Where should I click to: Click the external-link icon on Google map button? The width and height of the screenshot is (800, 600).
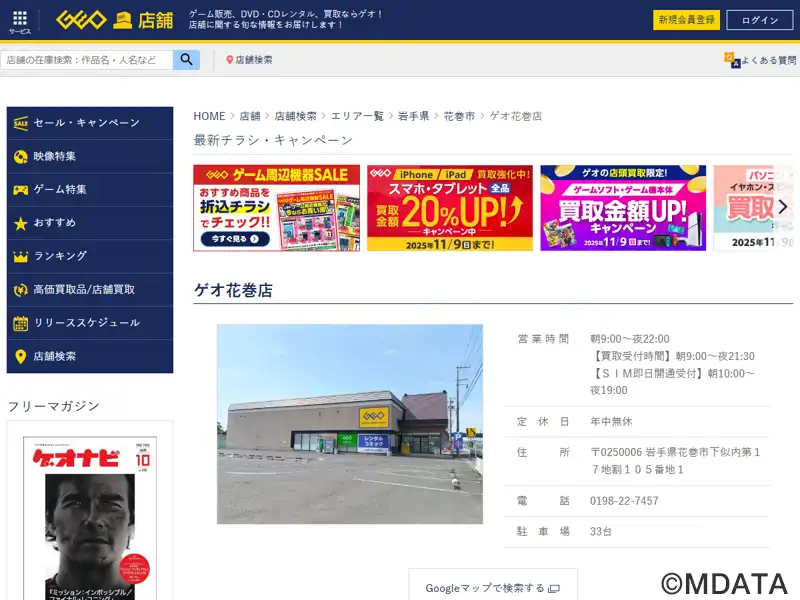click(x=554, y=589)
